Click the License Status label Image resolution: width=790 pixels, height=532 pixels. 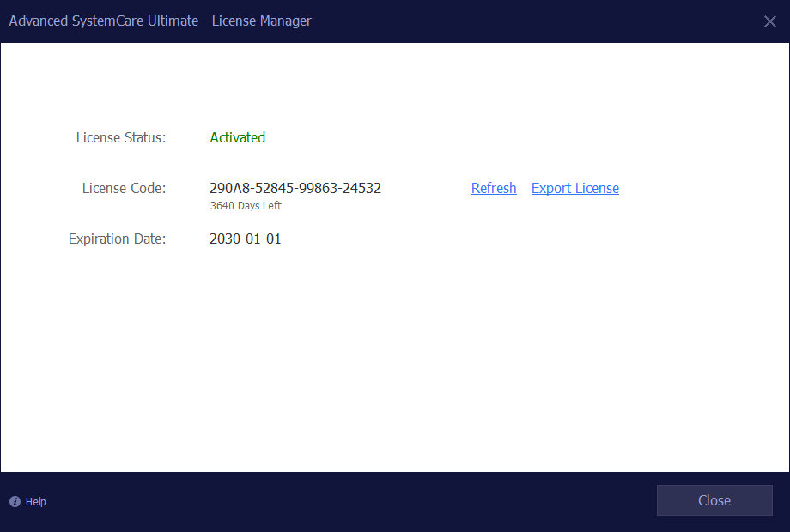coord(121,137)
